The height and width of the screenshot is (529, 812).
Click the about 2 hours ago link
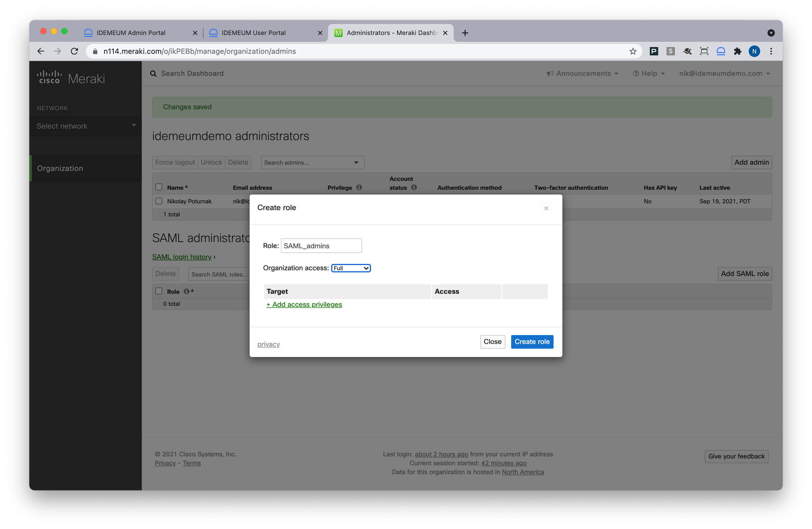click(x=441, y=454)
